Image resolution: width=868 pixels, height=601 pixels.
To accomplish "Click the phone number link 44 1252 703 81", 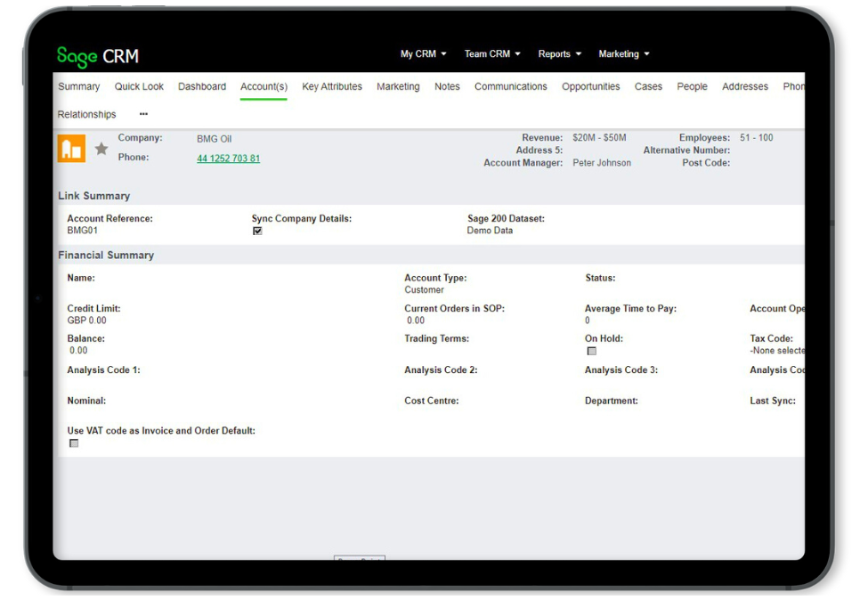I will tap(228, 158).
